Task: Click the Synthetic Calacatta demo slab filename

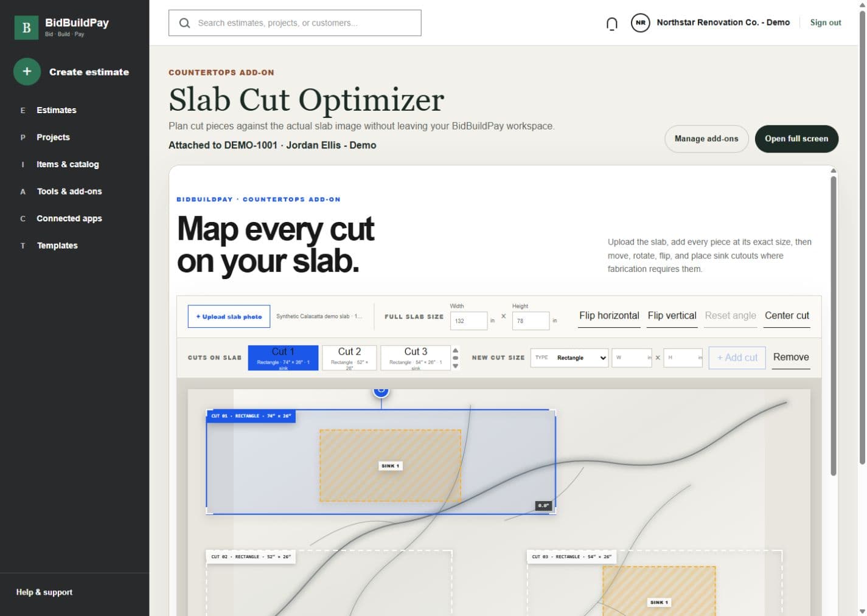Action: pos(319,316)
